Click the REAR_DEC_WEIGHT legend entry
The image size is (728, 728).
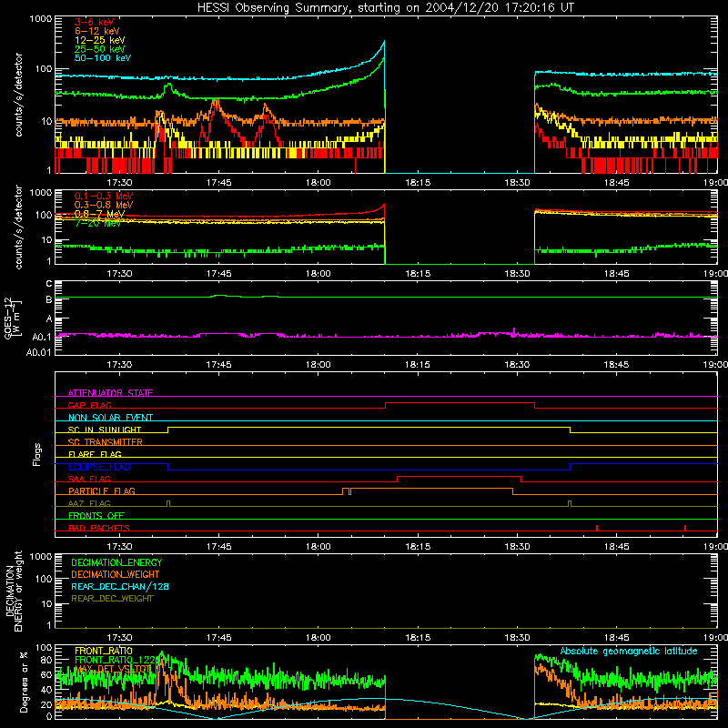click(112, 599)
